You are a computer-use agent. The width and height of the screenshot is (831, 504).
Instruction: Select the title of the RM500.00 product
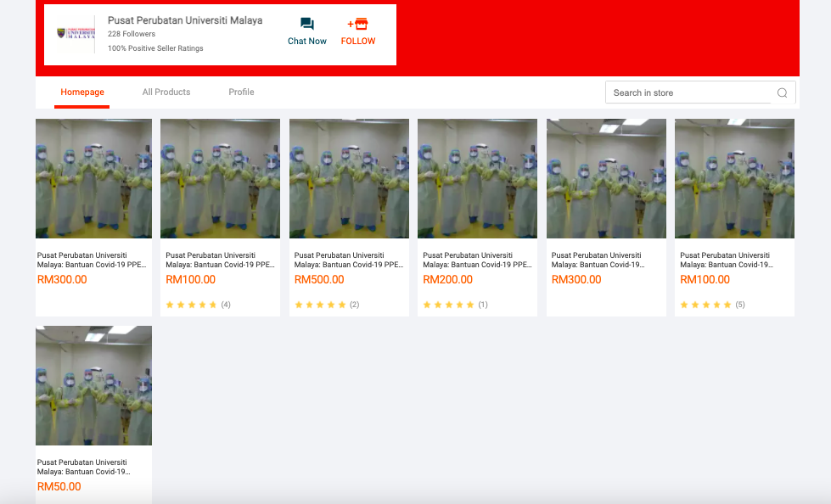pos(349,260)
